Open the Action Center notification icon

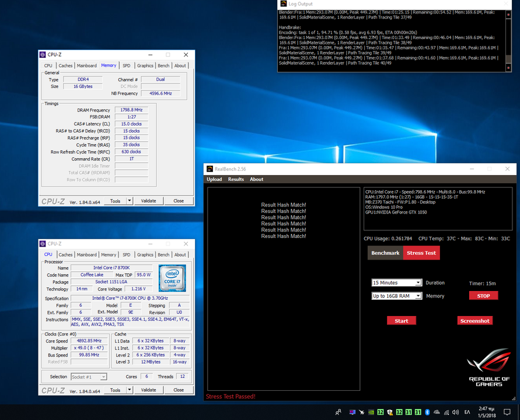pos(507,412)
